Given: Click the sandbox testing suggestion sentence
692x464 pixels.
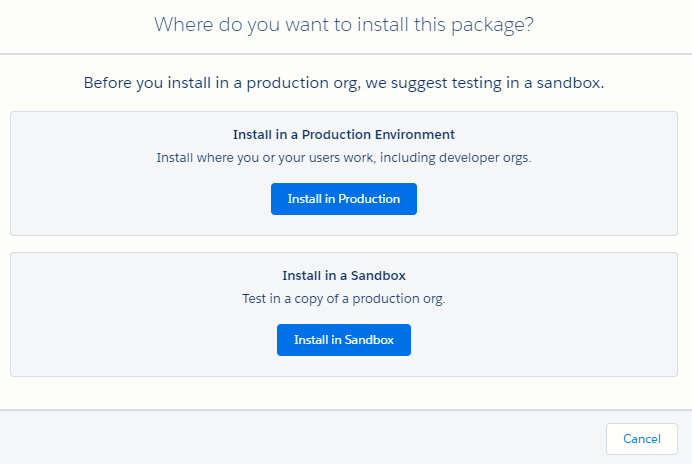Looking at the screenshot, I should [344, 83].
